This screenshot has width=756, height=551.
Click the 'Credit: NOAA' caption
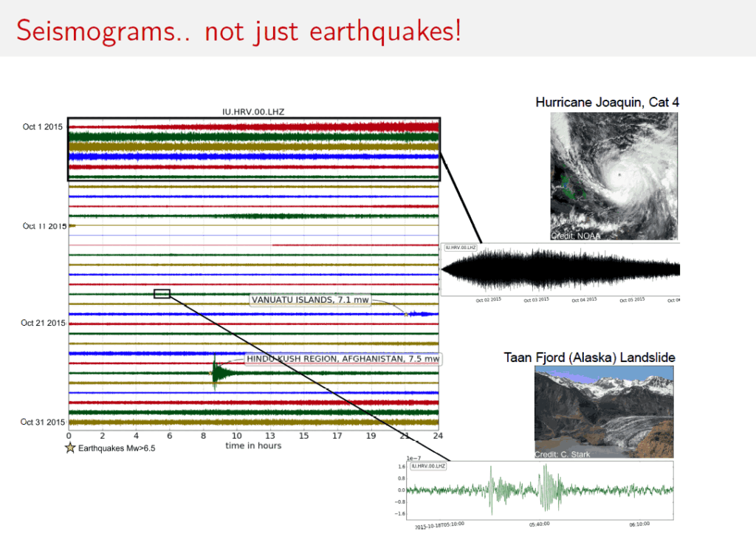pos(576,236)
